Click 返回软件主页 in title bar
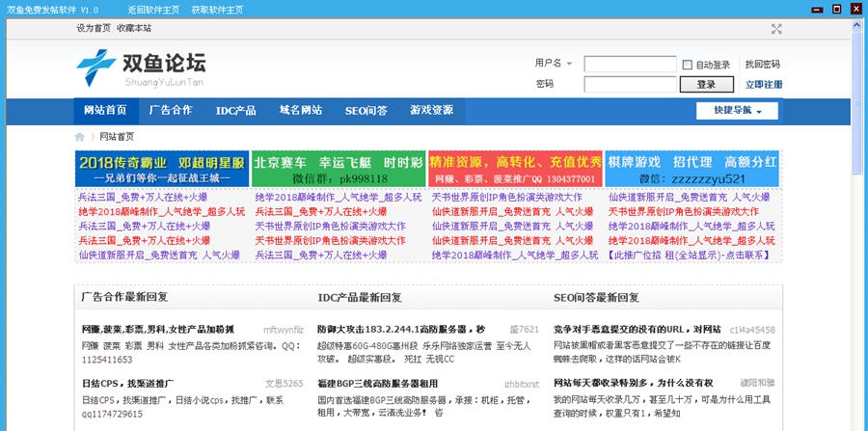 coord(153,10)
